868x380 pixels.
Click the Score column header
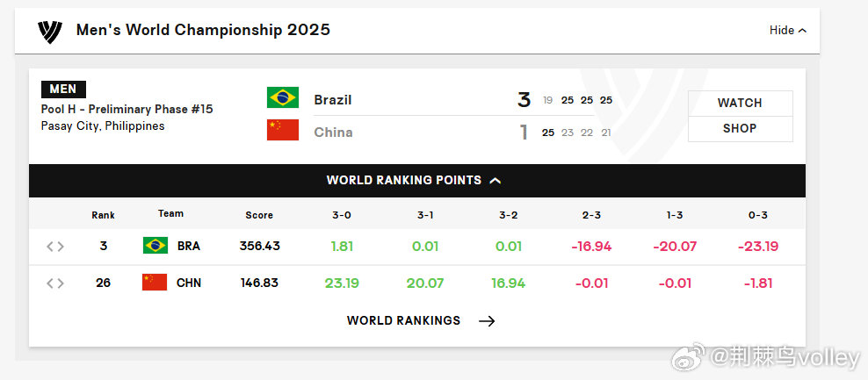(259, 215)
